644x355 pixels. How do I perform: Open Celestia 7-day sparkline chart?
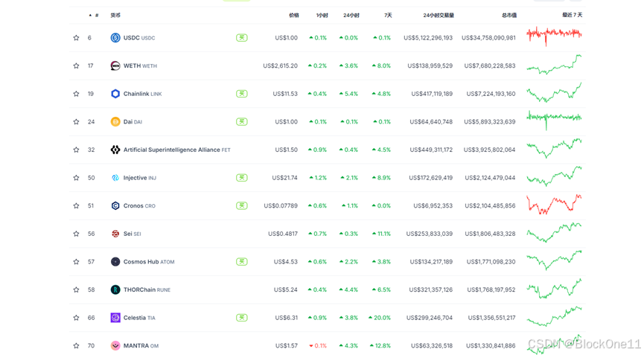click(554, 316)
